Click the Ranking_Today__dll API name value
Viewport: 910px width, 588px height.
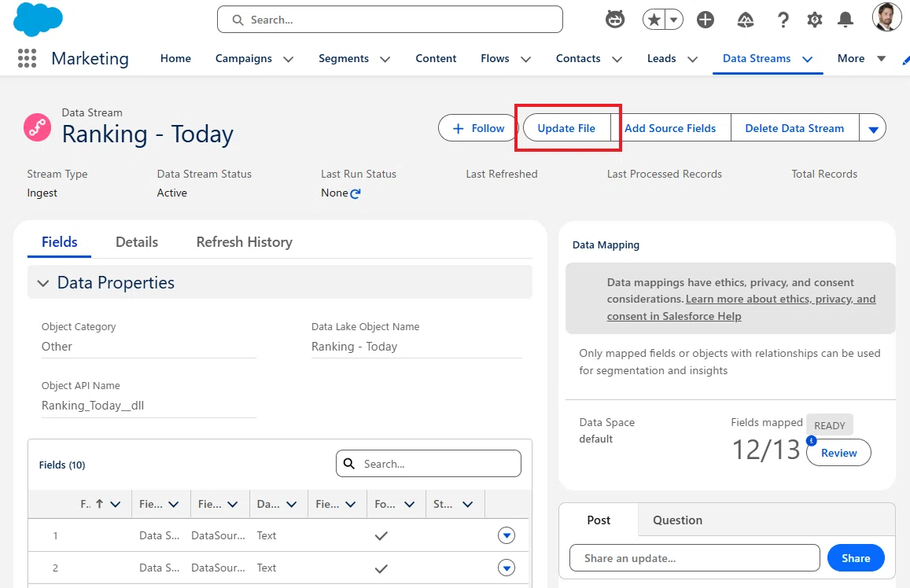tap(93, 406)
